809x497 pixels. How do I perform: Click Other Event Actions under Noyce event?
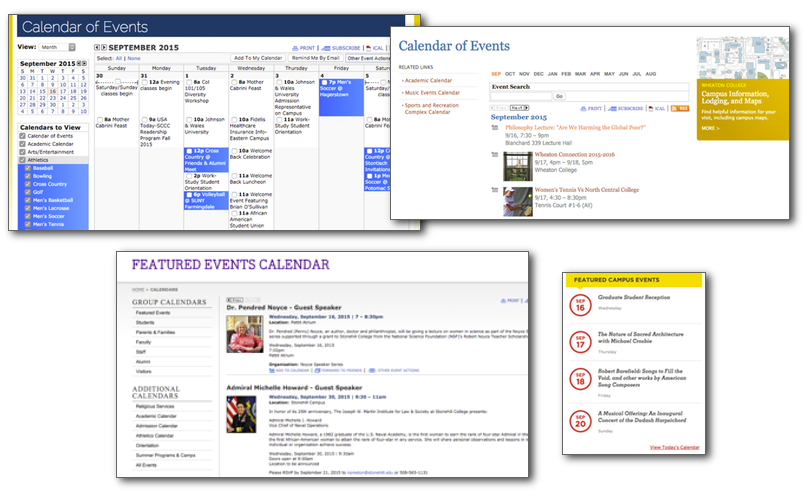click(x=395, y=371)
